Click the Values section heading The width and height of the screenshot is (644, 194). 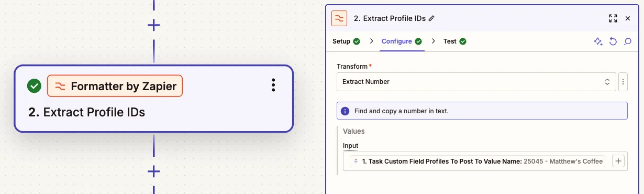(354, 132)
